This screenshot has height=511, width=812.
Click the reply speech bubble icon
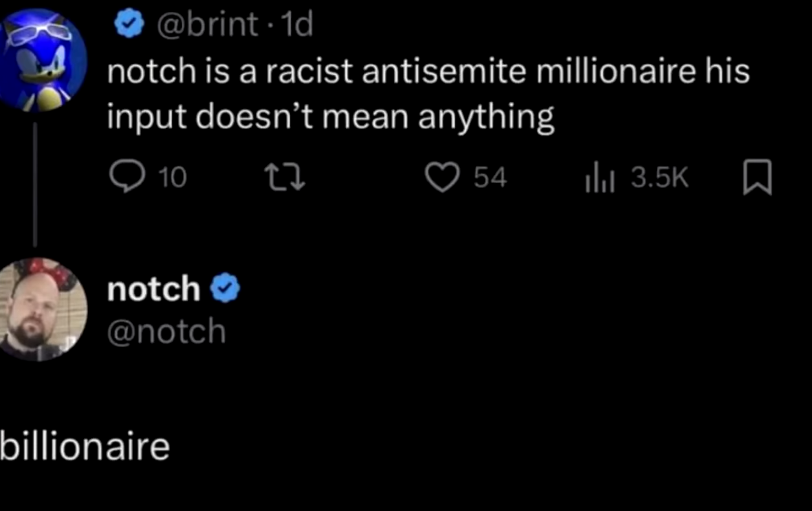point(127,177)
